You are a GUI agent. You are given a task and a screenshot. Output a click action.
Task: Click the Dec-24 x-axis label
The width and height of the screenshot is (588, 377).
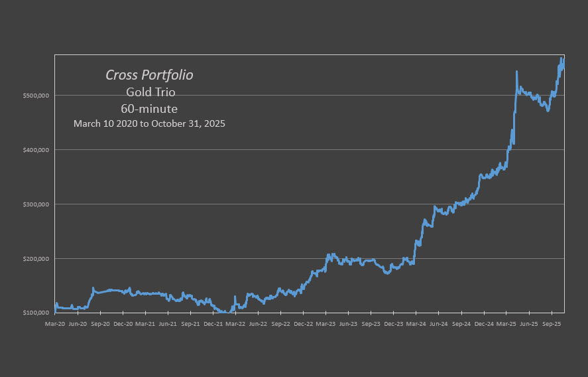(x=483, y=324)
